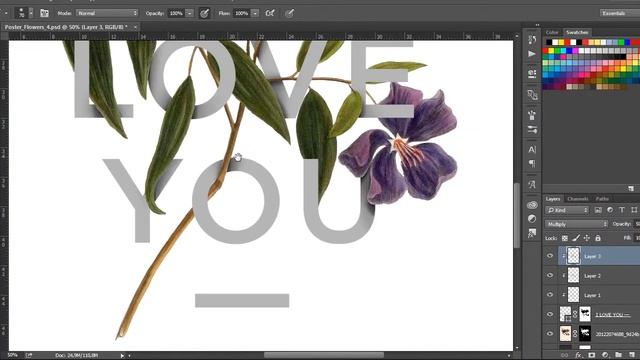
Task: Hide Layer 3 using its eye icon
Action: pos(550,256)
